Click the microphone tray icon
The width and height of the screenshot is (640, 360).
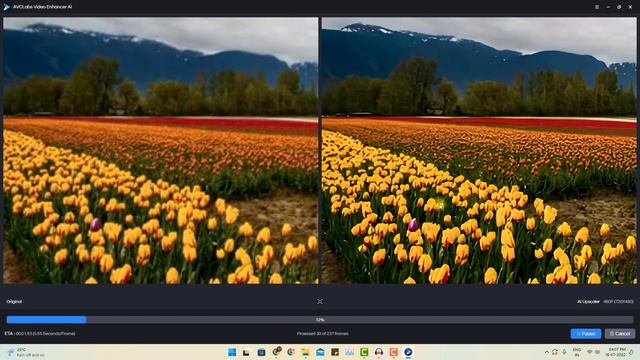tap(564, 352)
